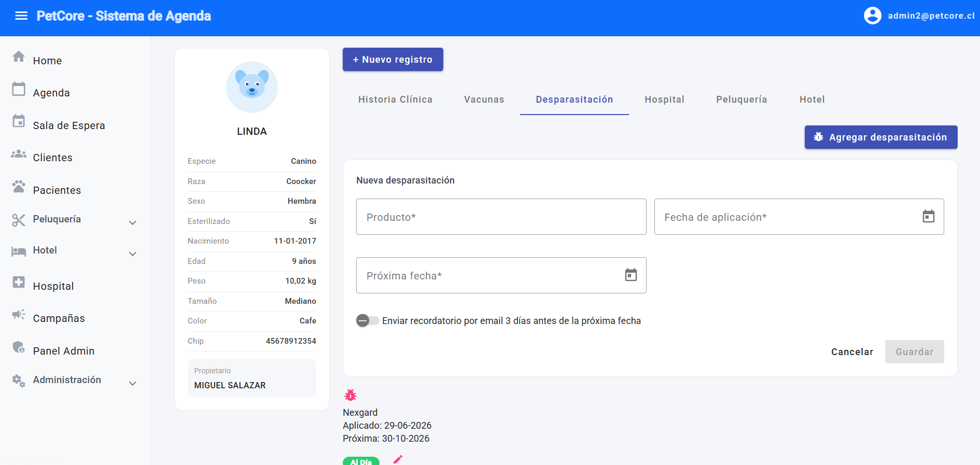Switch to the Historia Clínica tab
Screen dimensions: 980x465
coord(395,100)
